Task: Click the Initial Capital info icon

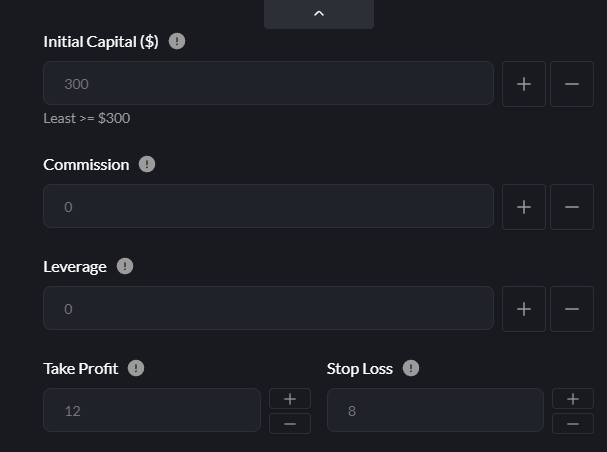Action: tap(177, 42)
